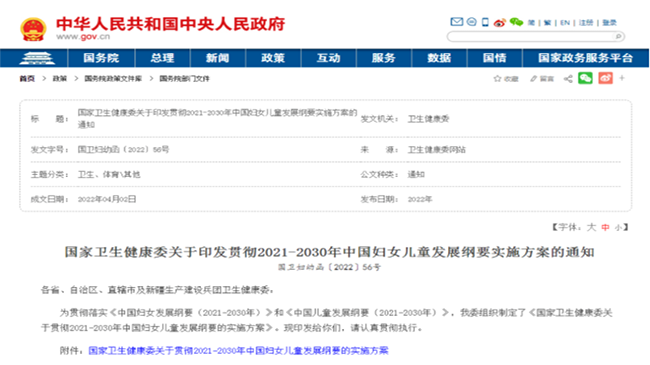This screenshot has height=365, width=650.
Task: Set font size to 中 (medium)
Action: [x=606, y=227]
